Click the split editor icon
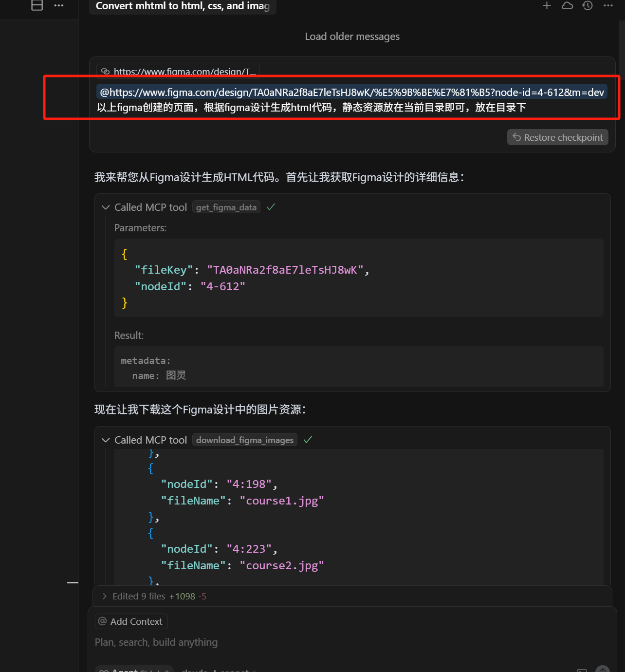 coord(37,5)
